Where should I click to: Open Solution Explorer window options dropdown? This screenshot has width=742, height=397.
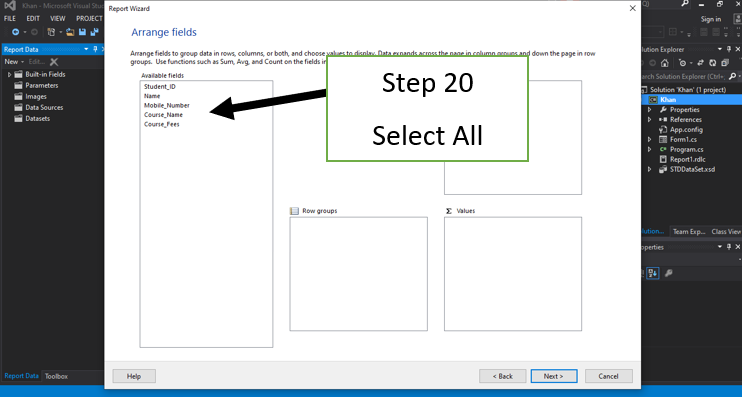pyautogui.click(x=720, y=49)
